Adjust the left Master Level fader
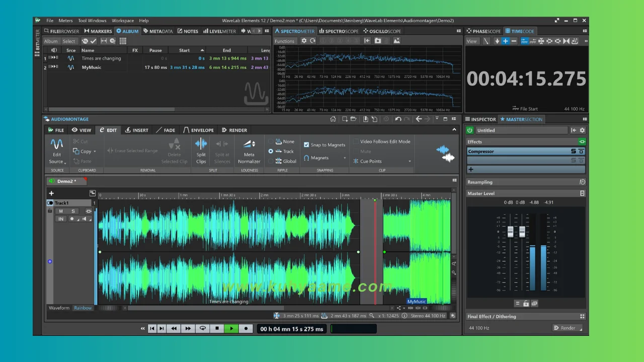 click(510, 232)
